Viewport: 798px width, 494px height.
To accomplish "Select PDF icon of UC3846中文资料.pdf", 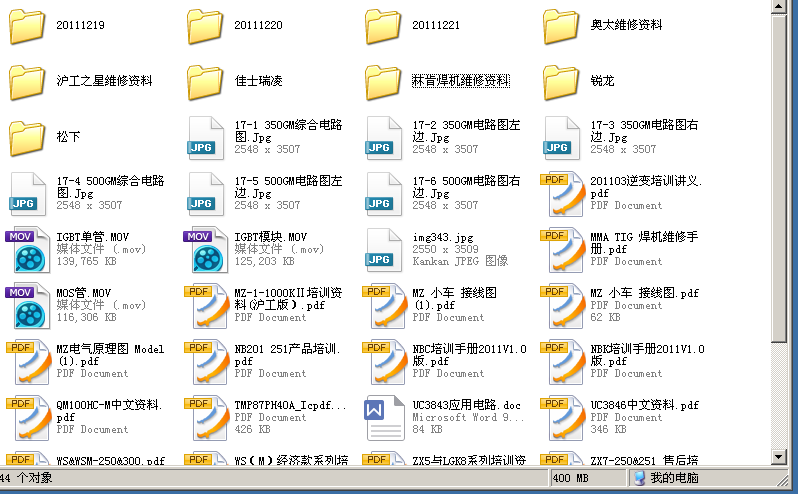I will (562, 418).
